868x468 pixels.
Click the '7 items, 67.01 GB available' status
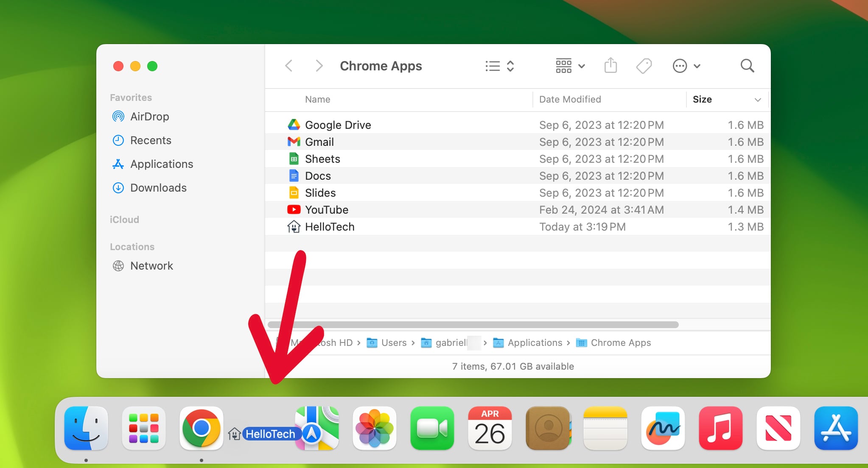[x=513, y=366]
